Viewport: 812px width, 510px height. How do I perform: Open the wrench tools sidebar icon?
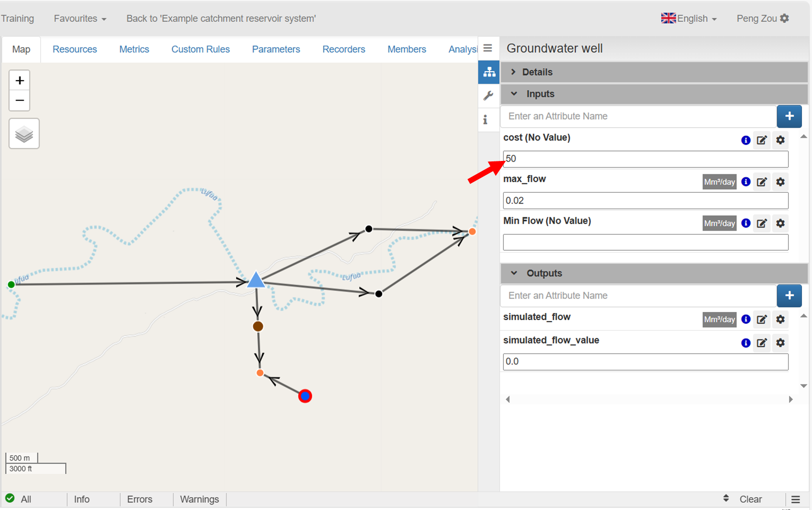(x=488, y=96)
